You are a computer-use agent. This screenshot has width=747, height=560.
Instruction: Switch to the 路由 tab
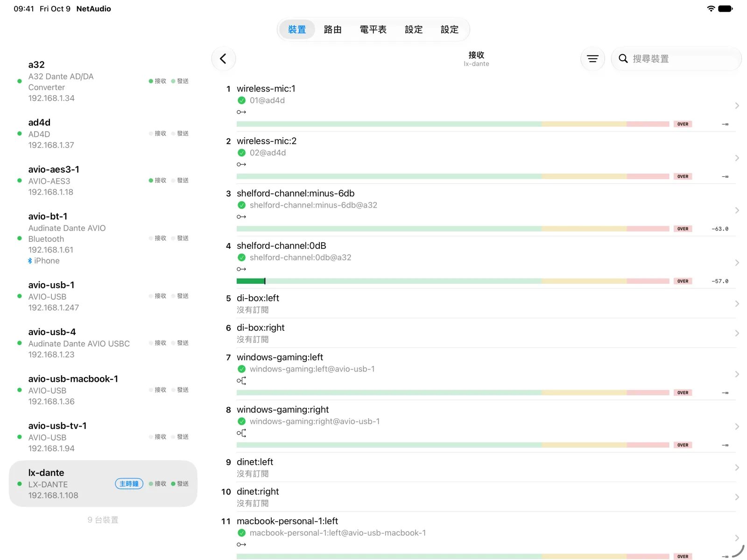click(332, 30)
